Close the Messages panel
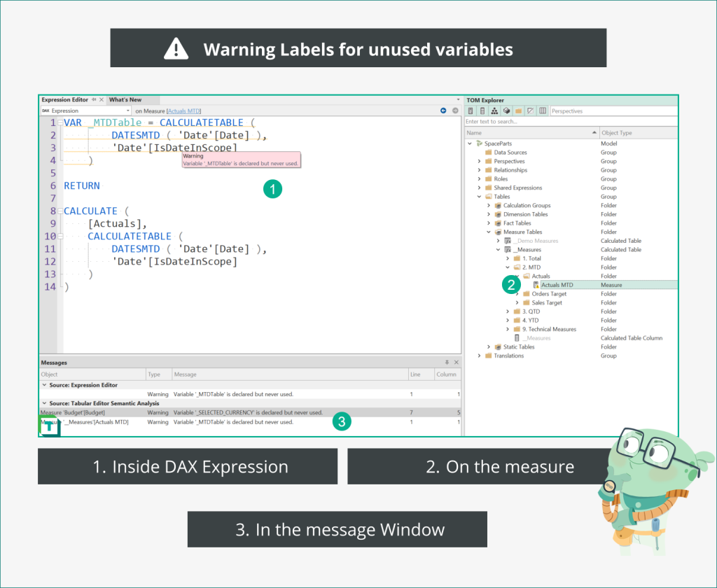 457,362
